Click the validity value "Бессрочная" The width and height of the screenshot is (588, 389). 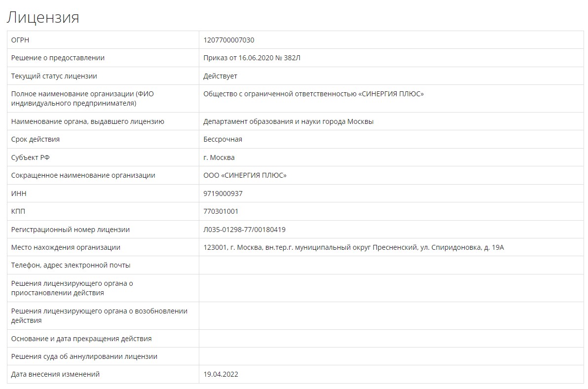click(222, 139)
